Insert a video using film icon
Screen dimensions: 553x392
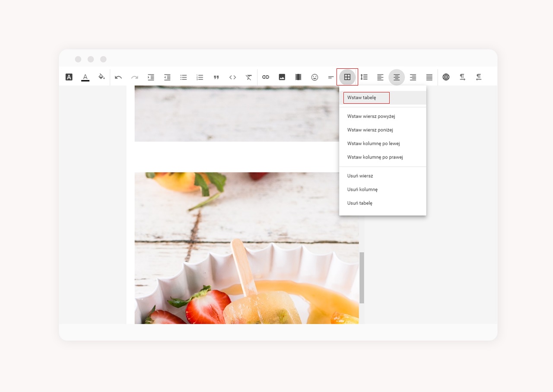click(x=298, y=77)
